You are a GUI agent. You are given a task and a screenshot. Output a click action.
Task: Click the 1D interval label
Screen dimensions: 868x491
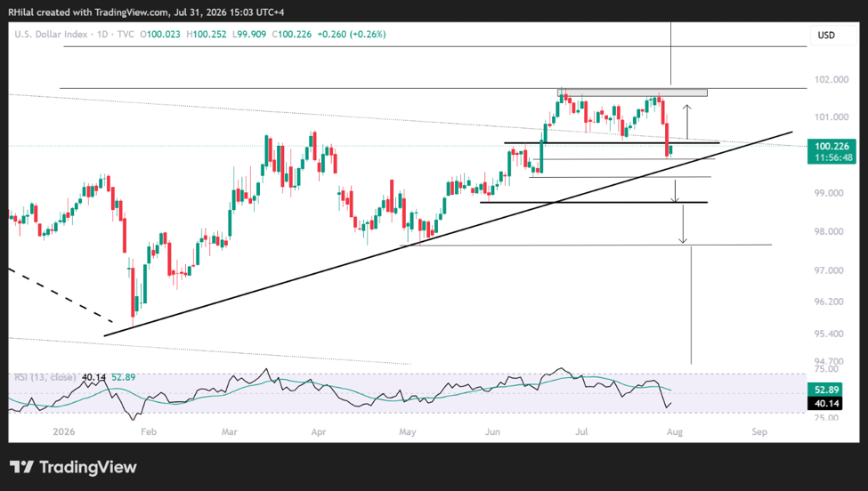click(x=102, y=35)
